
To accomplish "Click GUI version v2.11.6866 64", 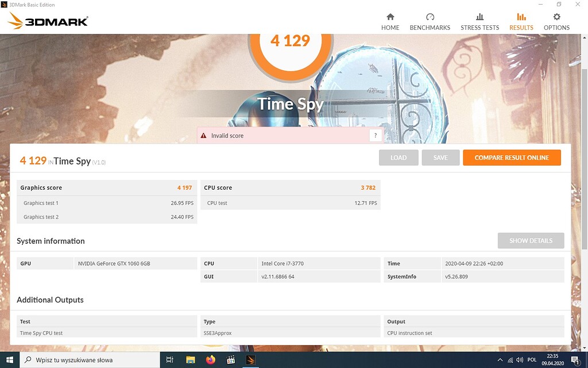I will click(278, 277).
